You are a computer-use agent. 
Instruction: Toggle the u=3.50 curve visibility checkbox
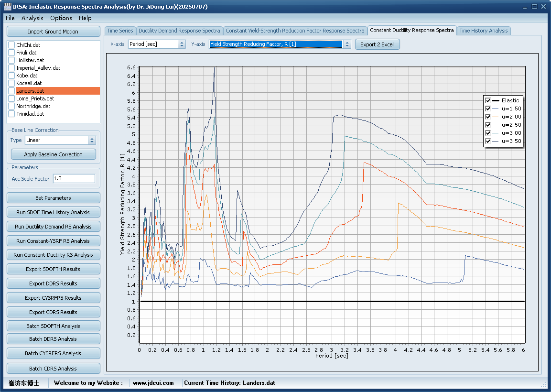[x=488, y=141]
